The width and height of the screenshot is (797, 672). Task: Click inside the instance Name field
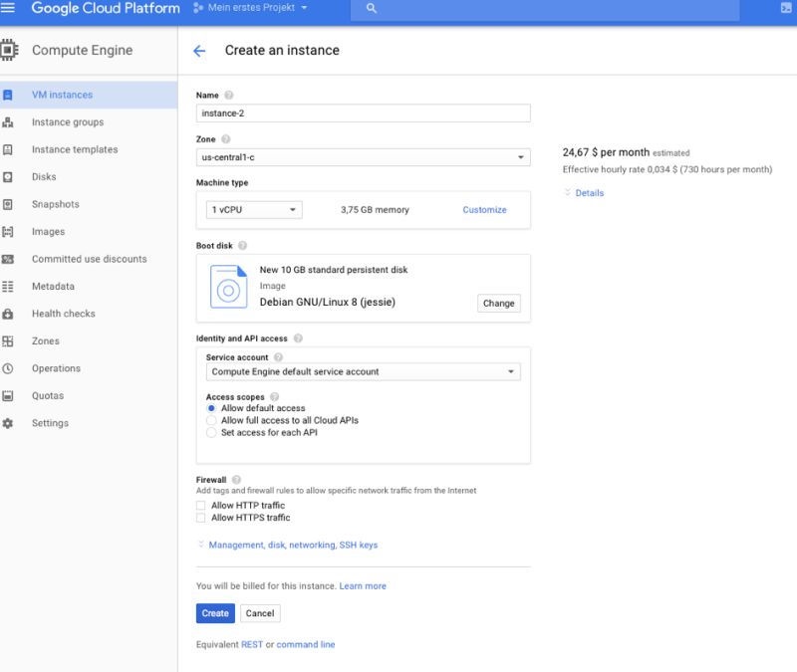pyautogui.click(x=364, y=112)
